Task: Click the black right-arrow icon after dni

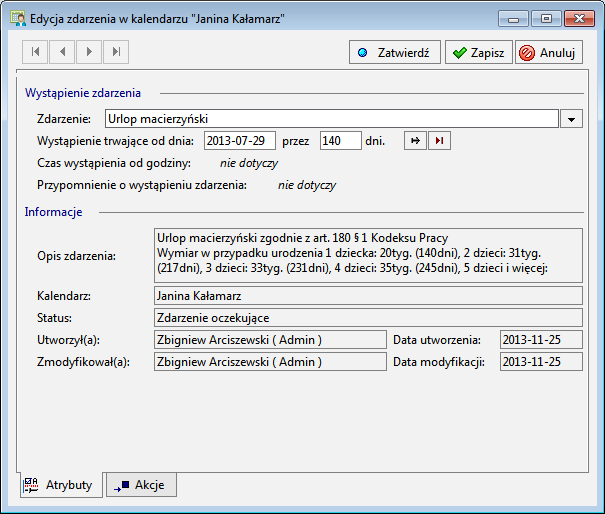Action: [x=415, y=140]
